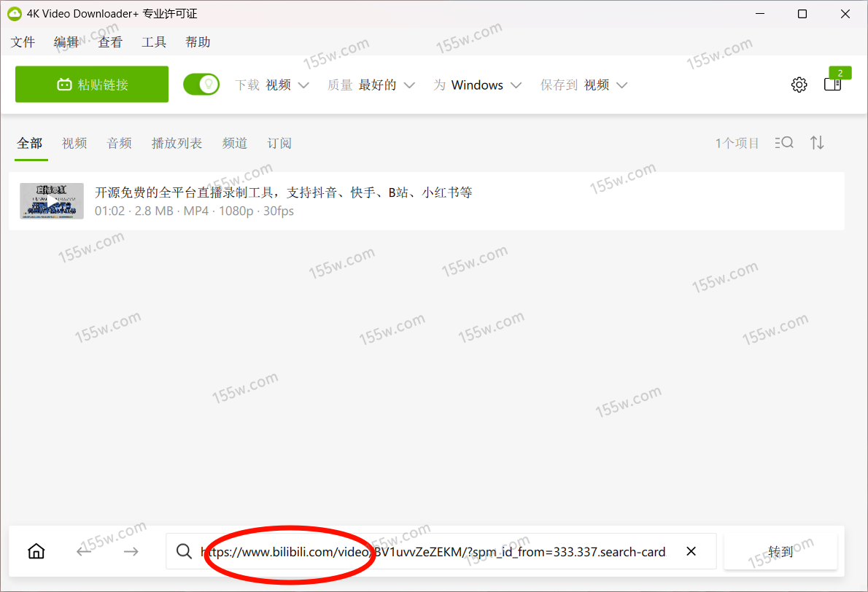
Task: Click the downloaded video thumbnail
Action: pos(52,201)
